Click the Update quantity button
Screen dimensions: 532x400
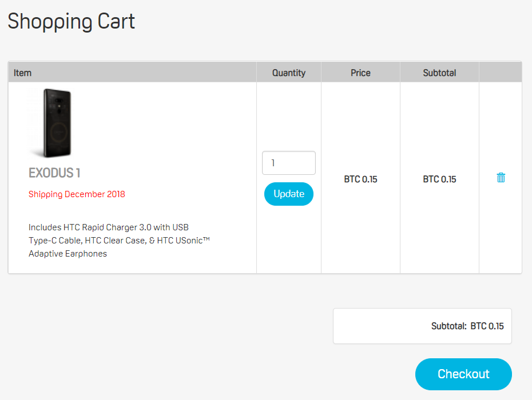[289, 194]
